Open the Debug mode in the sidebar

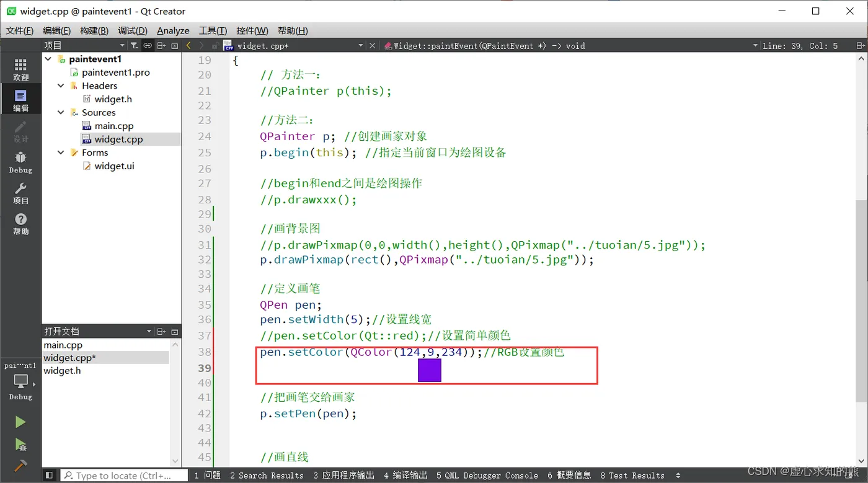[x=20, y=161]
